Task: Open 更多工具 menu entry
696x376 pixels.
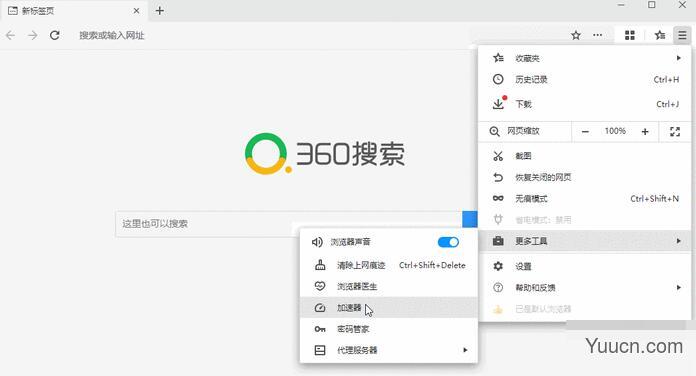Action: [x=585, y=241]
